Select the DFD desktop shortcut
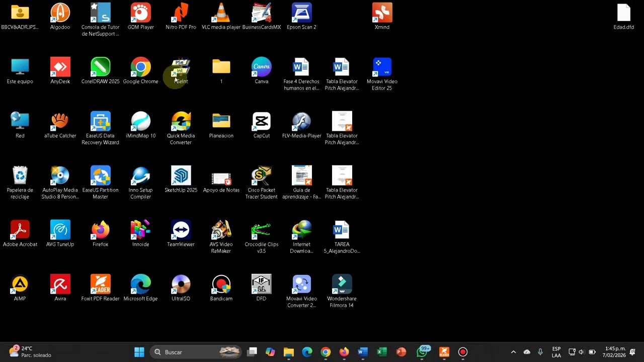The height and width of the screenshot is (362, 644). point(261,284)
